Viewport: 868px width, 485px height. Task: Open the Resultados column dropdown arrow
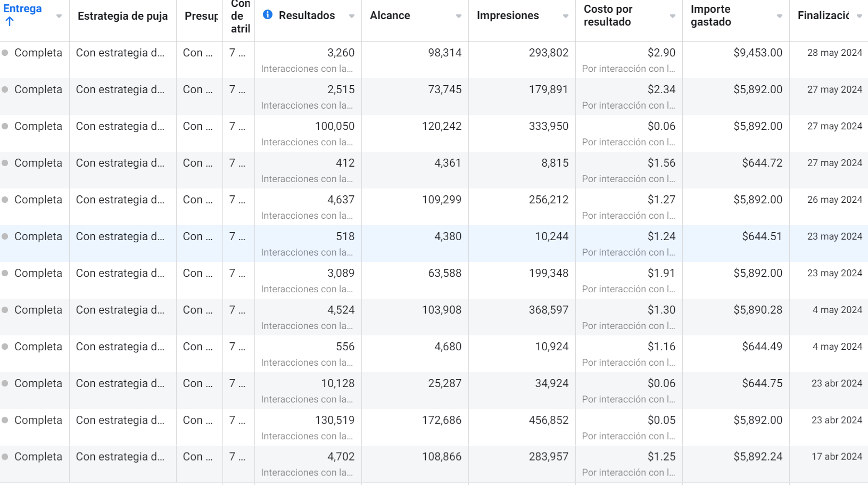352,16
